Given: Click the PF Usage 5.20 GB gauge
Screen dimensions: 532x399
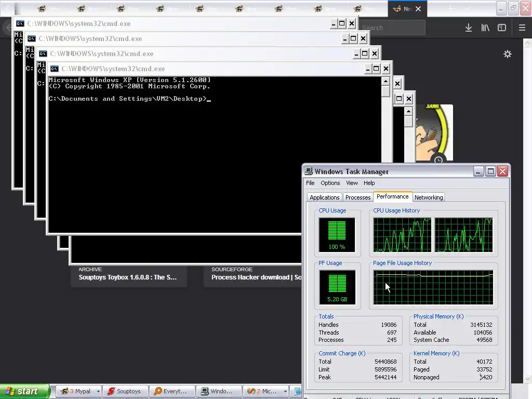Looking at the screenshot, I should pos(337,287).
